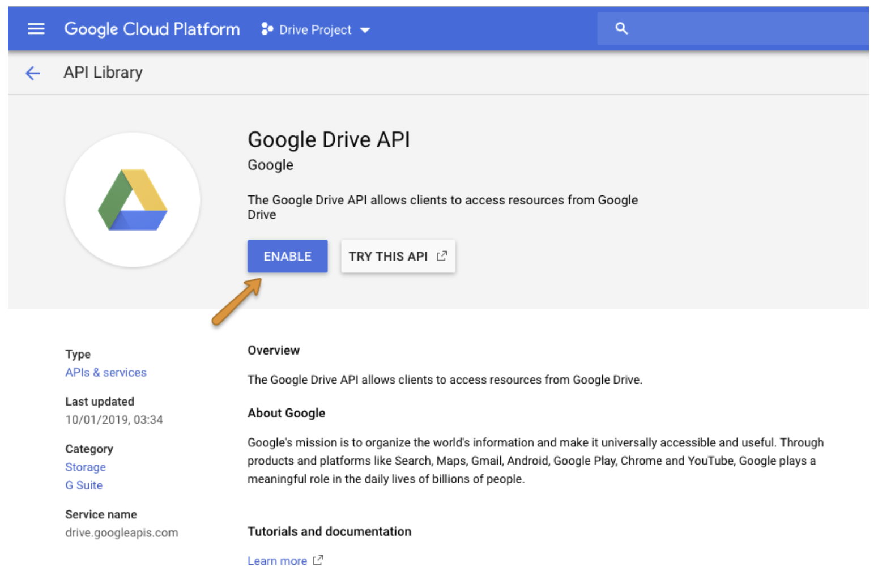Open the hamburger navigation menu
The height and width of the screenshot is (588, 878).
pyautogui.click(x=36, y=29)
